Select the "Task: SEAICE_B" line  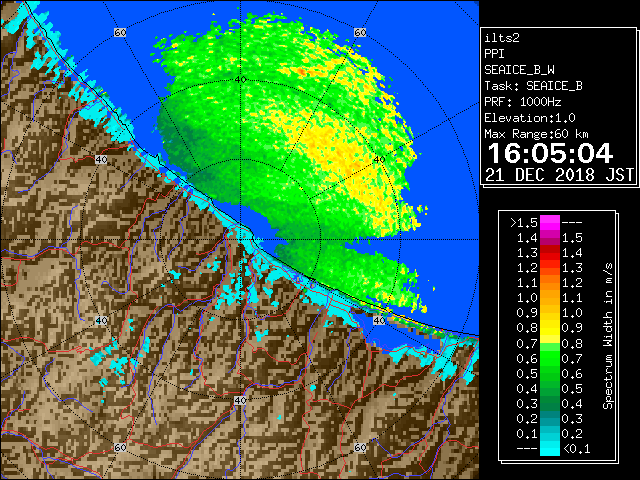533,86
